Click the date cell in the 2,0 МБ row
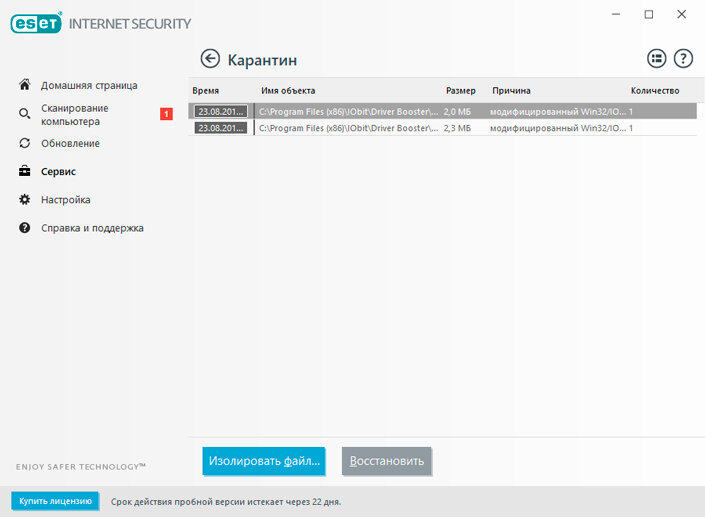 tap(221, 111)
